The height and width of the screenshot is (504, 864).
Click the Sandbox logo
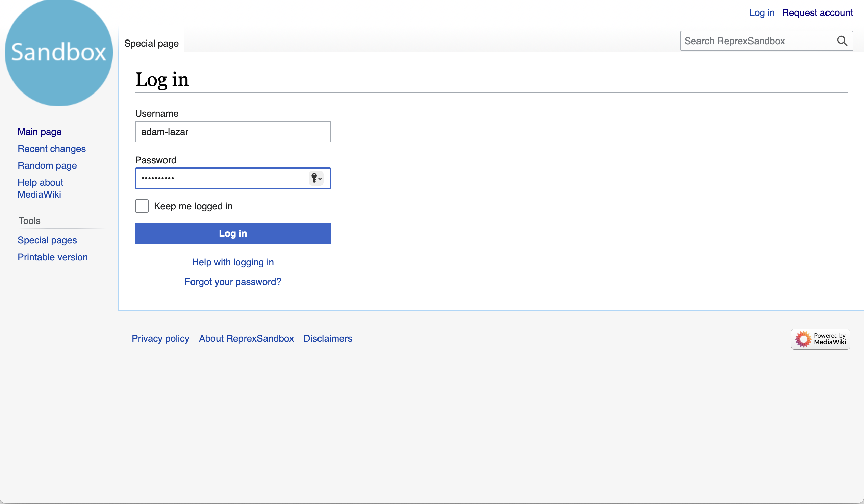click(x=59, y=52)
